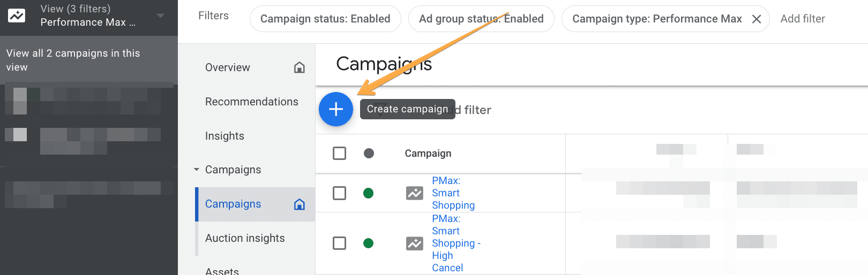Click the gray status column header dot
The image size is (868, 275).
(369, 154)
